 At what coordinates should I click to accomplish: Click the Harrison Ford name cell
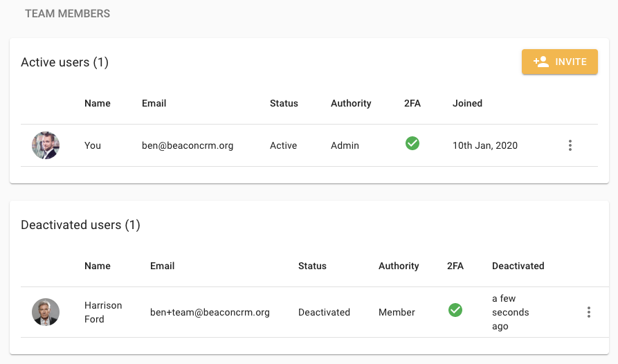103,312
